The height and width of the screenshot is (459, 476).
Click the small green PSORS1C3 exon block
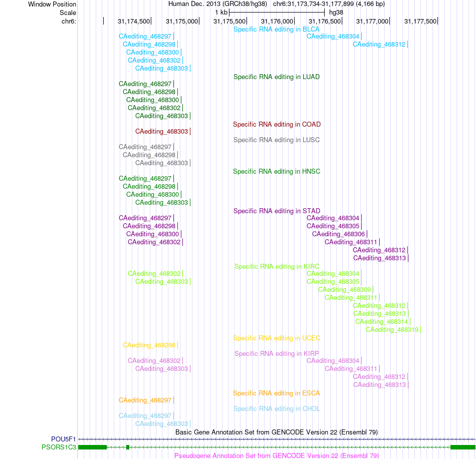point(128,447)
